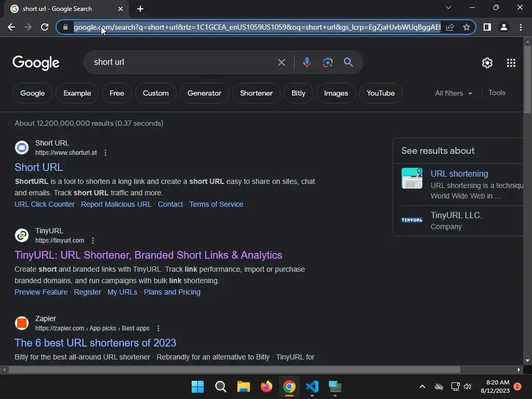Open the Contact sitelink
The height and width of the screenshot is (399, 532).
coord(170,204)
